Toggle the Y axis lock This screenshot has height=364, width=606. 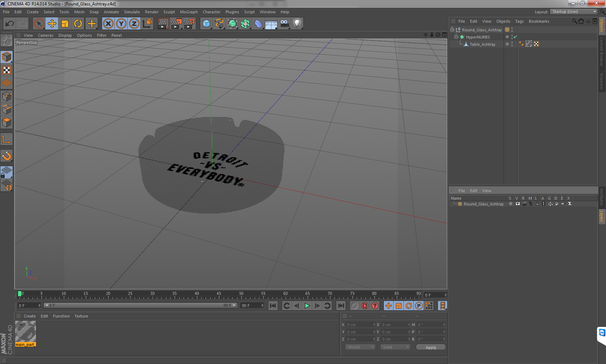[121, 24]
